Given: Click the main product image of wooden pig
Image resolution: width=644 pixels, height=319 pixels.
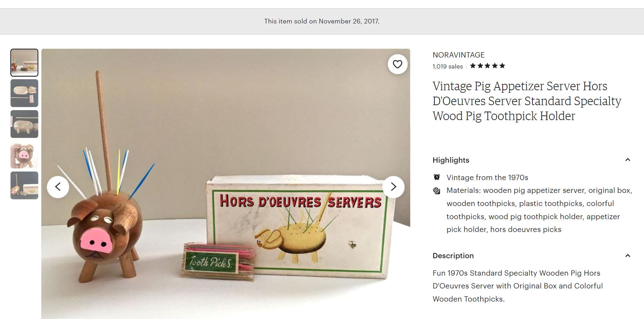Looking at the screenshot, I should point(226,184).
